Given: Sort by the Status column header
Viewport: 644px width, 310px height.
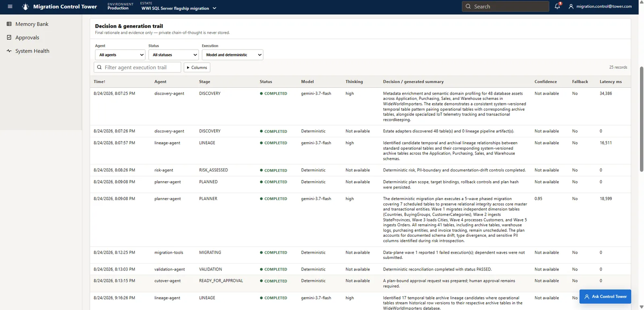Looking at the screenshot, I should (x=266, y=82).
